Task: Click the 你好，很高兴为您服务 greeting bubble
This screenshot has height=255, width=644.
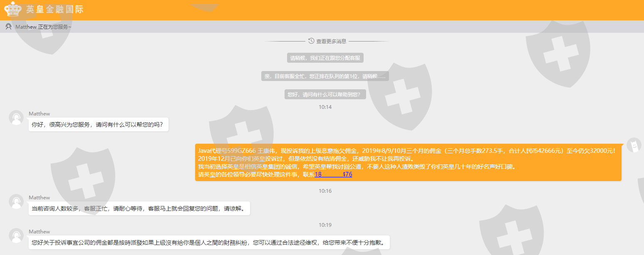Action: (99, 124)
